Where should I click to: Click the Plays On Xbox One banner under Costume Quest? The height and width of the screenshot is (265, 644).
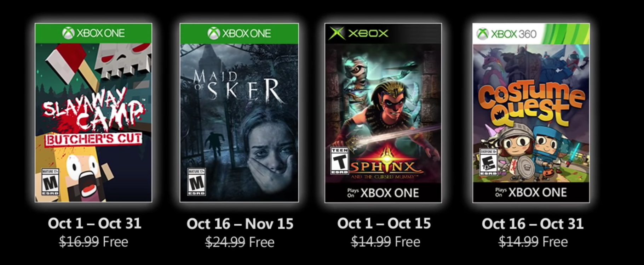(531, 192)
